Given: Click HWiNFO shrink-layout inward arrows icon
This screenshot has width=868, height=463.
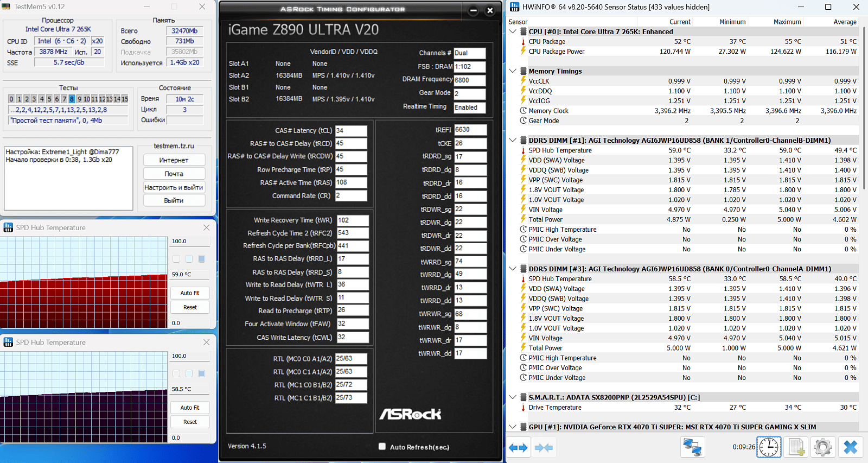Looking at the screenshot, I should coord(544,448).
